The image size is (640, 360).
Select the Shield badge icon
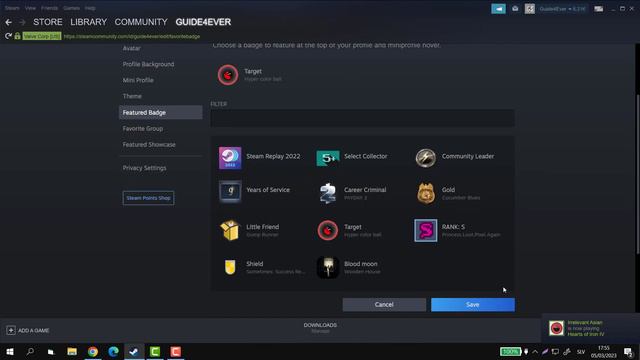tap(230, 267)
